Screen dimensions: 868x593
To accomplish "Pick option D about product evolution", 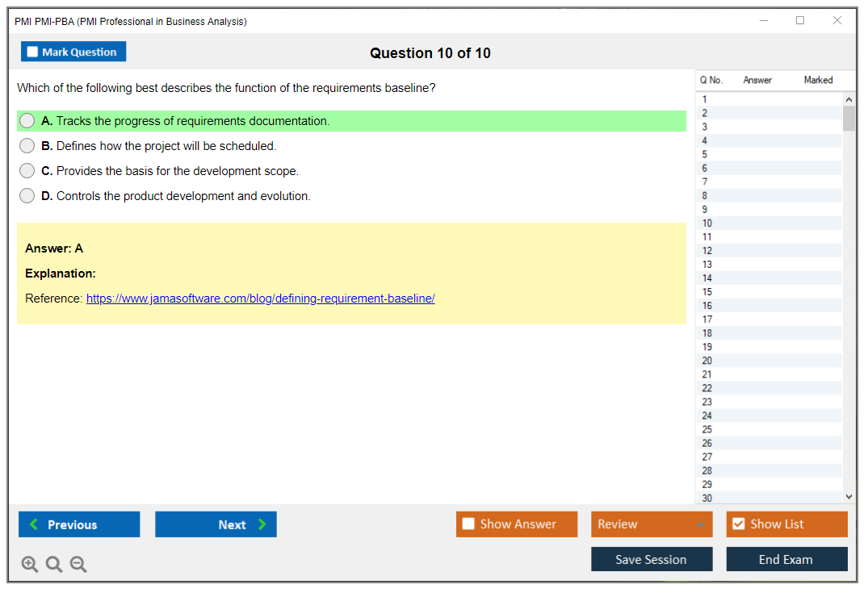I will [x=27, y=196].
